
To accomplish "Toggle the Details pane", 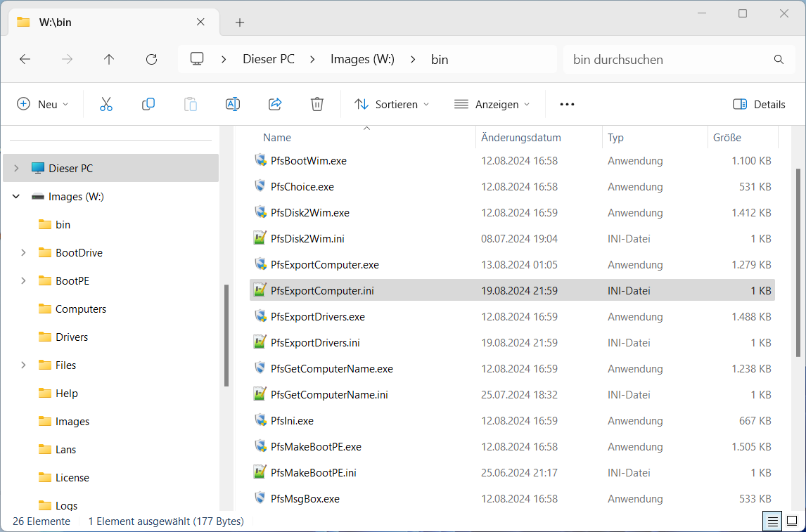I will click(759, 104).
